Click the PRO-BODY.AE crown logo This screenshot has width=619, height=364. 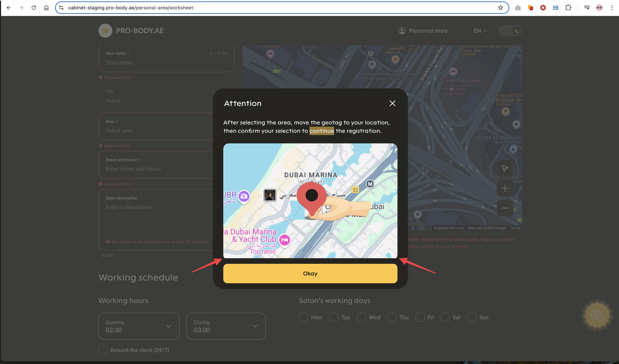(105, 31)
